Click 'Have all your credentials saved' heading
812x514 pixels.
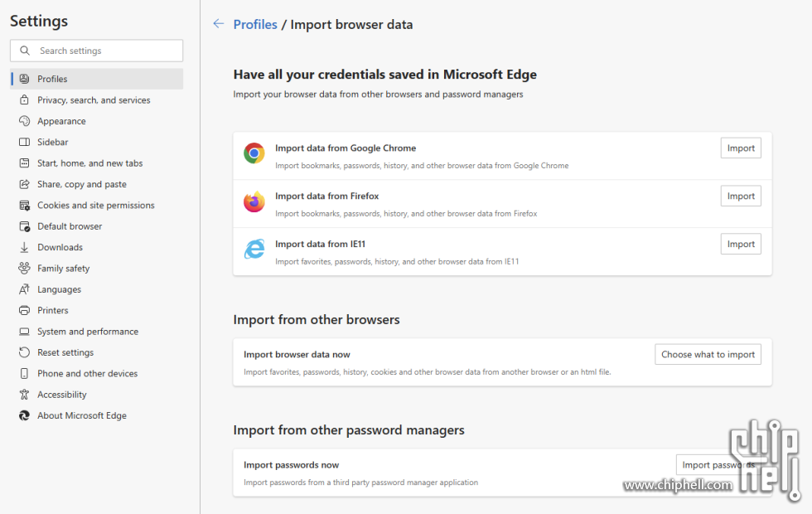[x=384, y=75]
